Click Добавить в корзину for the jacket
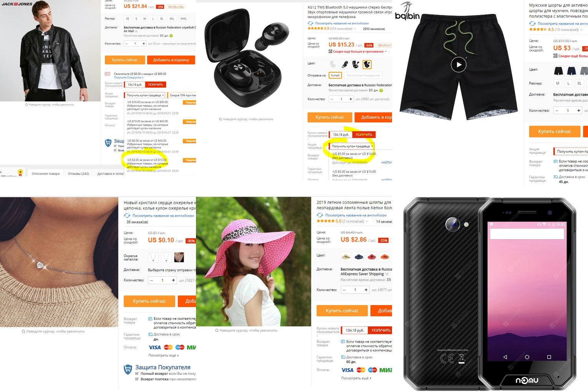Viewport: 588px width, 392px height. [171, 60]
